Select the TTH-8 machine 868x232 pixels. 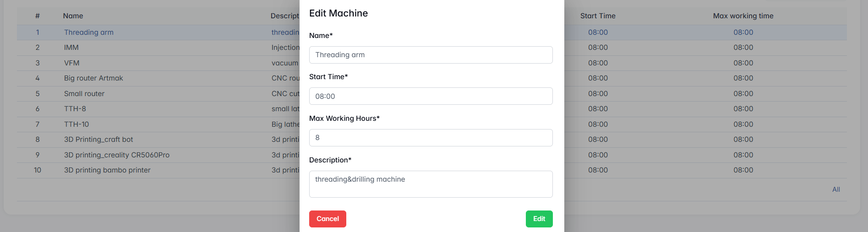(75, 109)
